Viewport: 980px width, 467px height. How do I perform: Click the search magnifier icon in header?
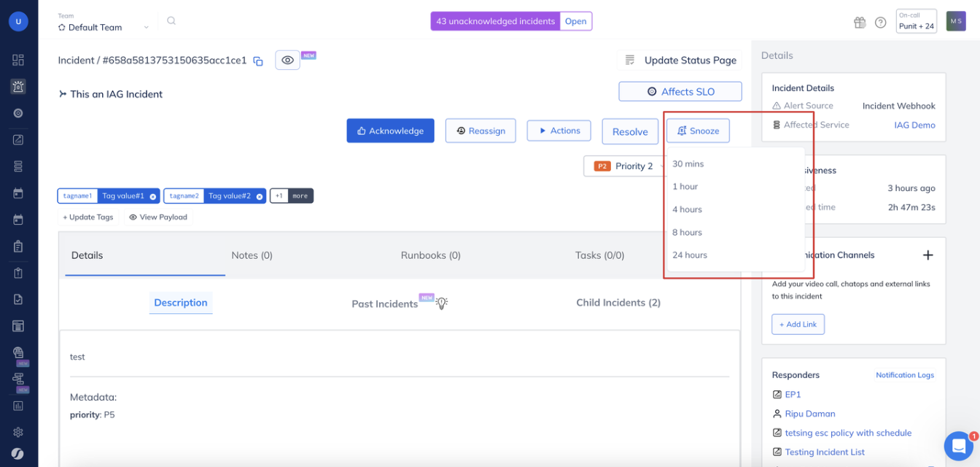[x=171, y=21]
